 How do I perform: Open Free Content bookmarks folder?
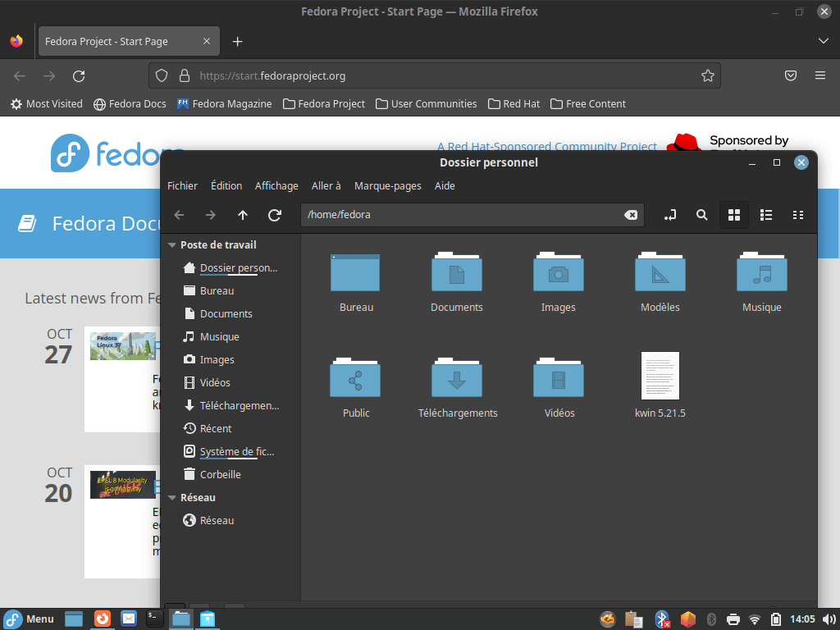[x=588, y=104]
